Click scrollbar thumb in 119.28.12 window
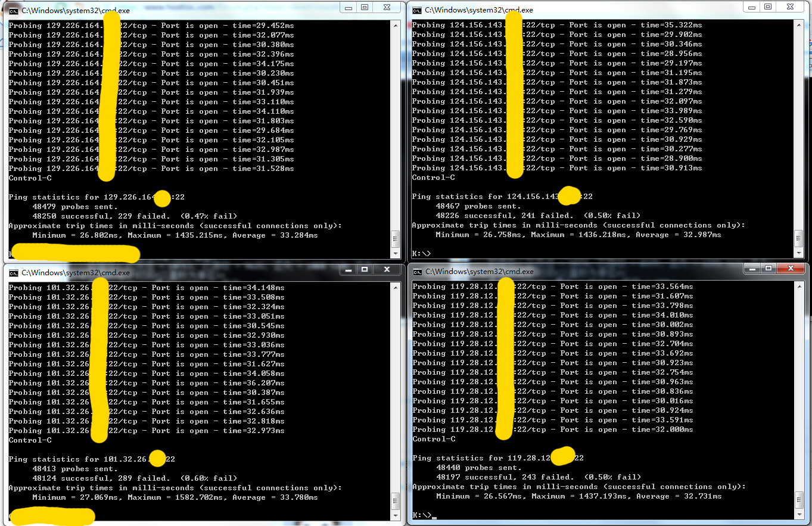The height and width of the screenshot is (526, 812). (x=799, y=499)
